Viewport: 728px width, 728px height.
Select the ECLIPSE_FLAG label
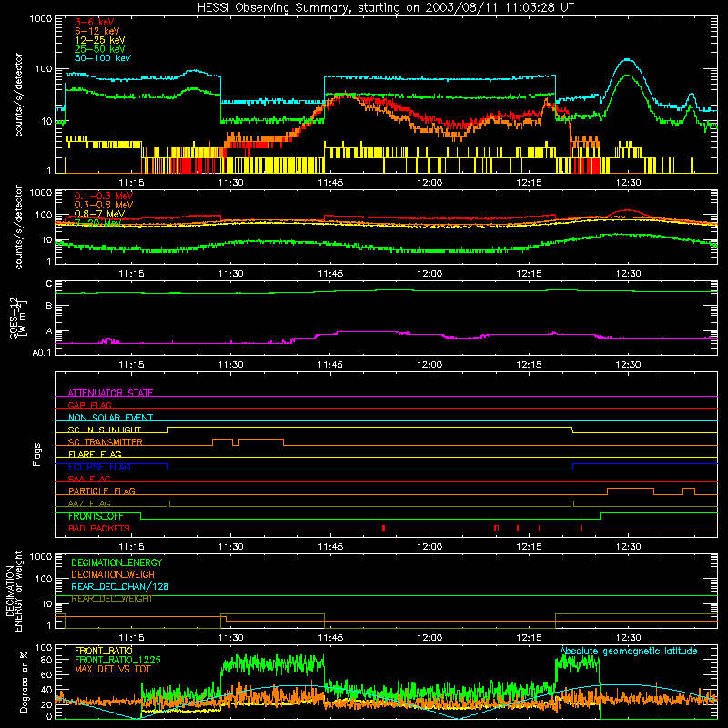(99, 467)
